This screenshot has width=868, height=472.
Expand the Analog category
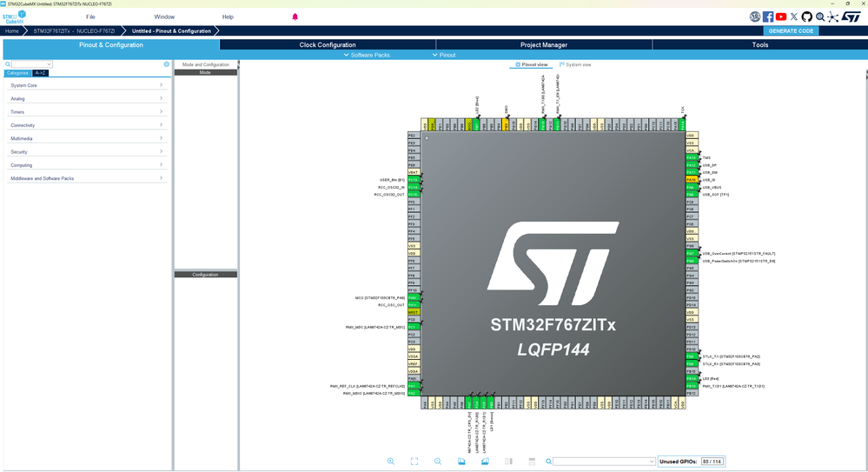(86, 98)
